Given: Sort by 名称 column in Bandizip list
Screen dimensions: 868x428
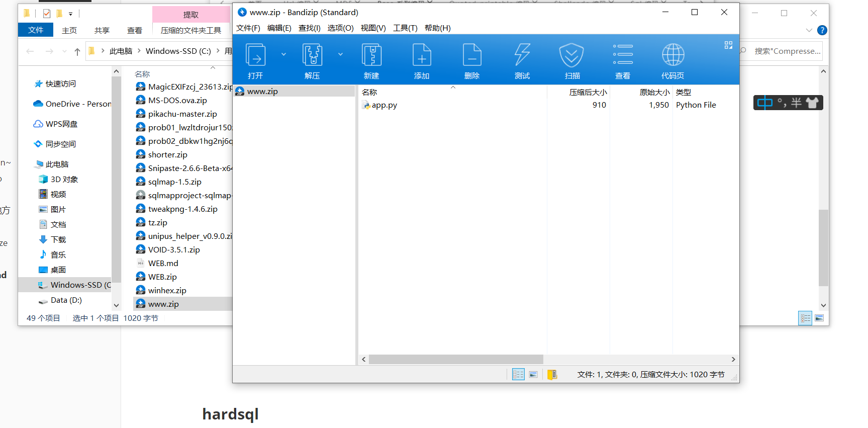Looking at the screenshot, I should coord(369,93).
